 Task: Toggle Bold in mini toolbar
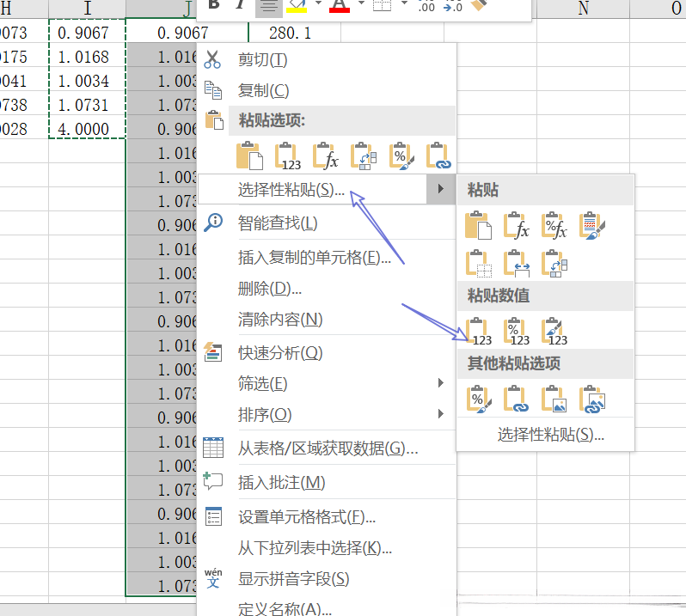[x=214, y=4]
